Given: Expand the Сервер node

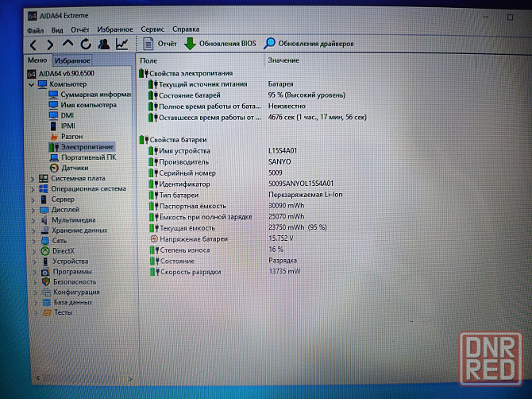Looking at the screenshot, I should (x=33, y=200).
